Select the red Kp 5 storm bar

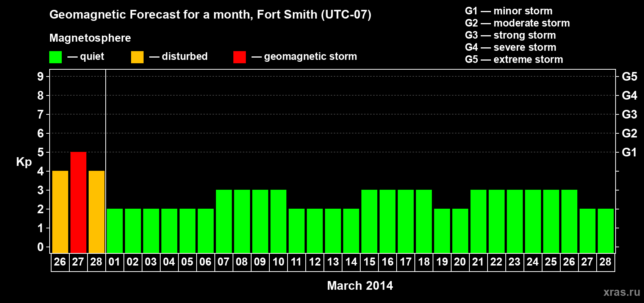click(x=78, y=203)
